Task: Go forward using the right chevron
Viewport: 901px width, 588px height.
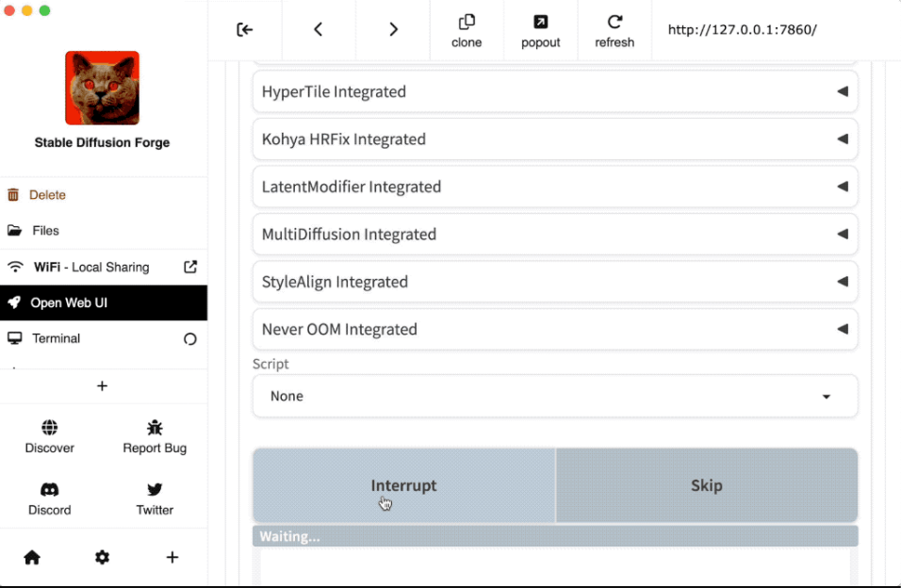Action: tap(393, 29)
